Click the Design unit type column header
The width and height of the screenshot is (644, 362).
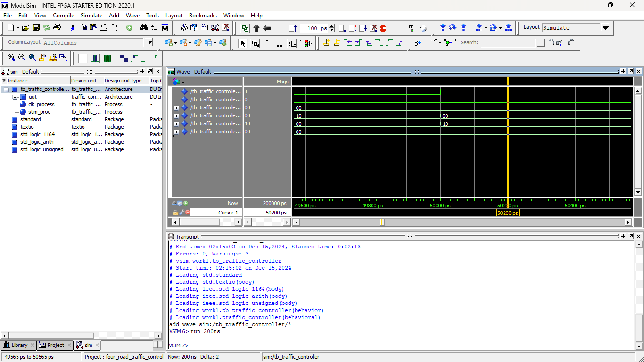pos(123,81)
